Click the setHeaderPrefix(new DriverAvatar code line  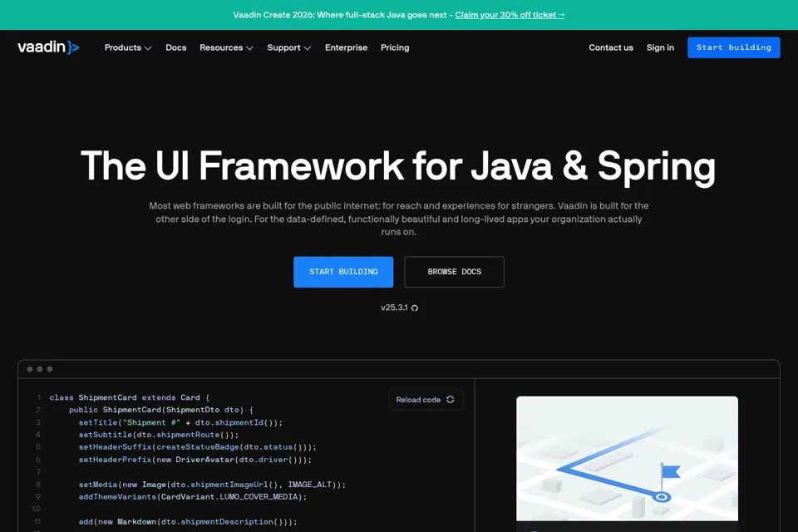(195, 460)
